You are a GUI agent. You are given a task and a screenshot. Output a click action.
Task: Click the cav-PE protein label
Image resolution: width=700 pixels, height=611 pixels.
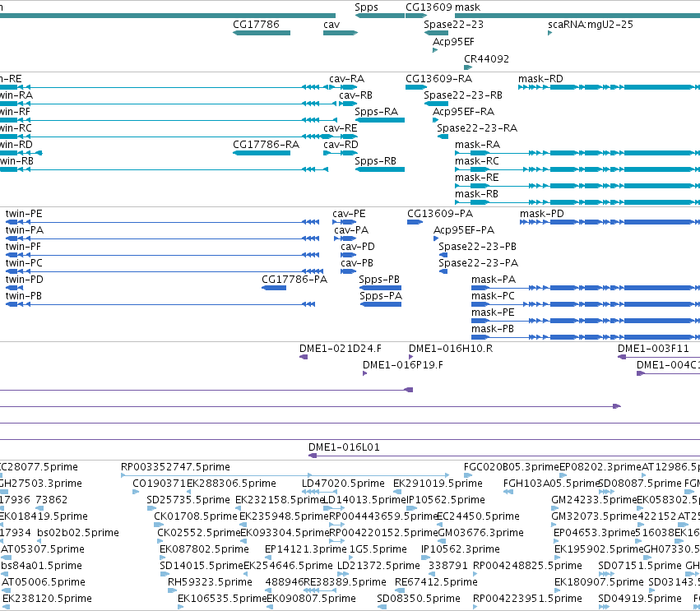coord(349,215)
